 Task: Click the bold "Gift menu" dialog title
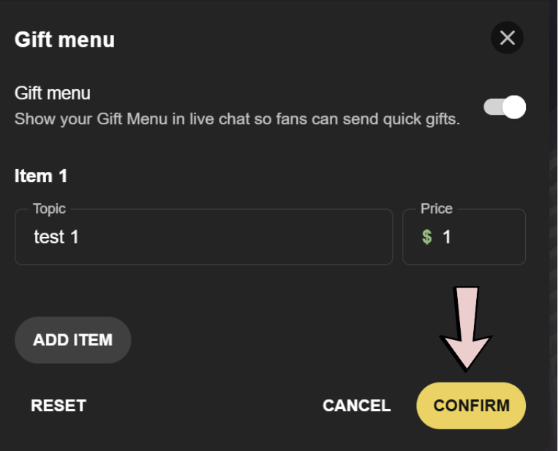tap(65, 39)
